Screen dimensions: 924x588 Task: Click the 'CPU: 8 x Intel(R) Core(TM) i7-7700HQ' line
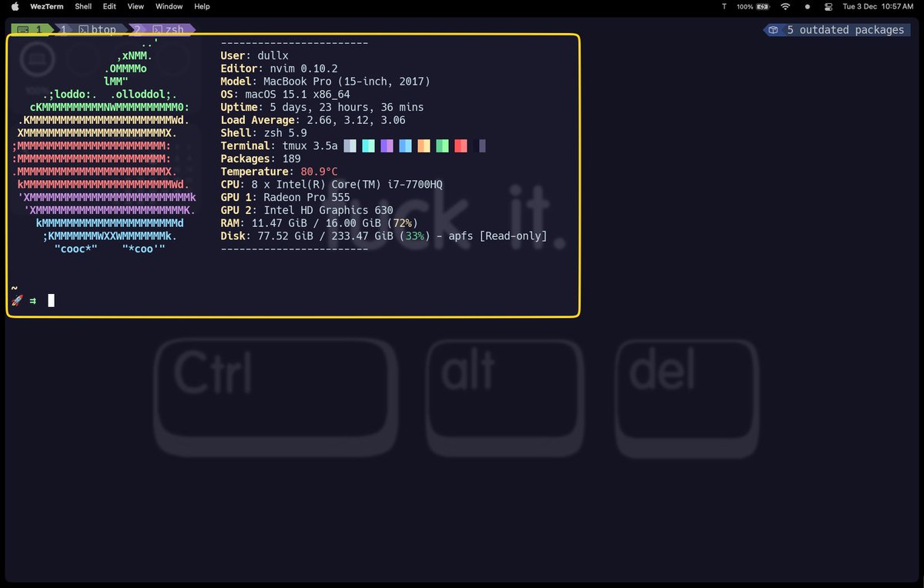click(x=331, y=185)
